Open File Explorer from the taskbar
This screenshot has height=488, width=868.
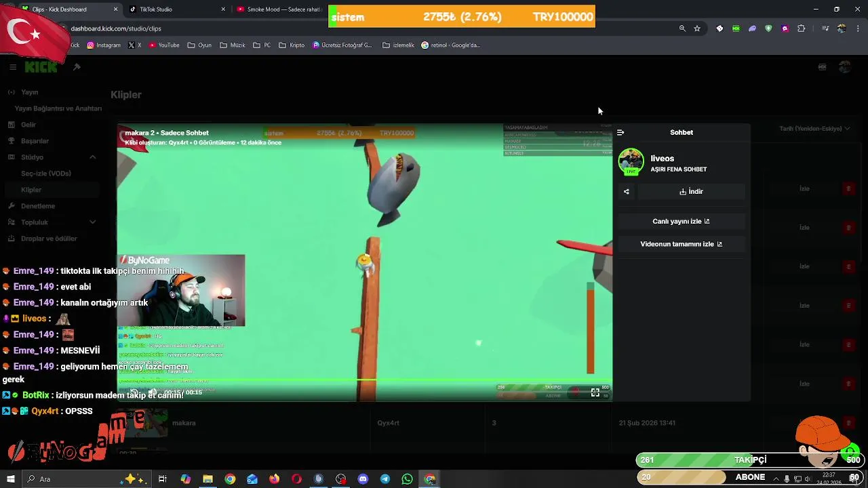click(208, 479)
